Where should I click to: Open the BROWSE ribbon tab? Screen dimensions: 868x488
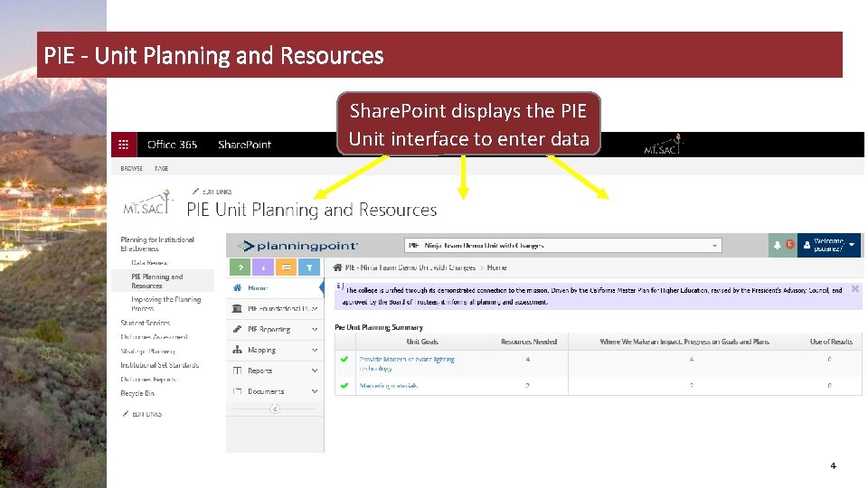pyautogui.click(x=131, y=168)
